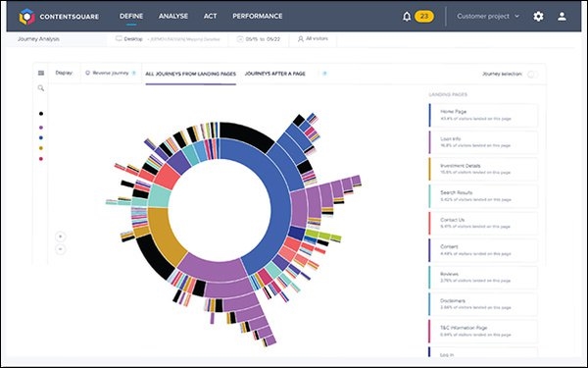
Task: Switch to Journeys After a Page tab
Action: pyautogui.click(x=274, y=74)
